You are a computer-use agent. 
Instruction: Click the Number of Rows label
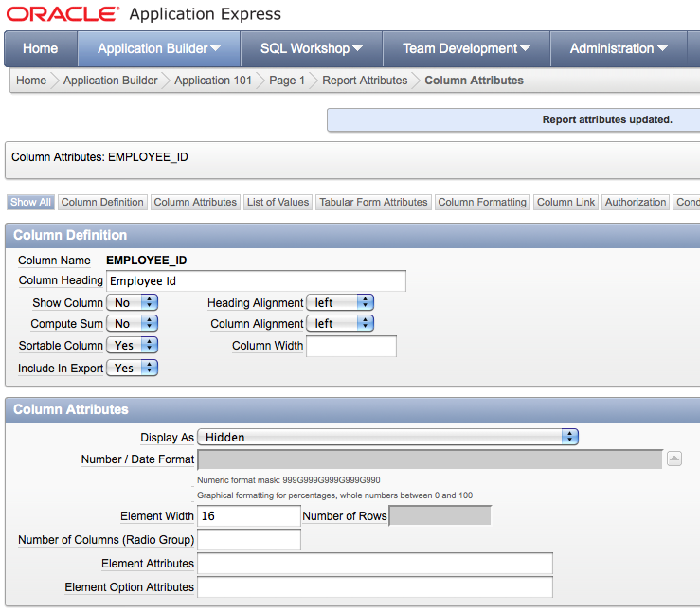[x=345, y=516]
